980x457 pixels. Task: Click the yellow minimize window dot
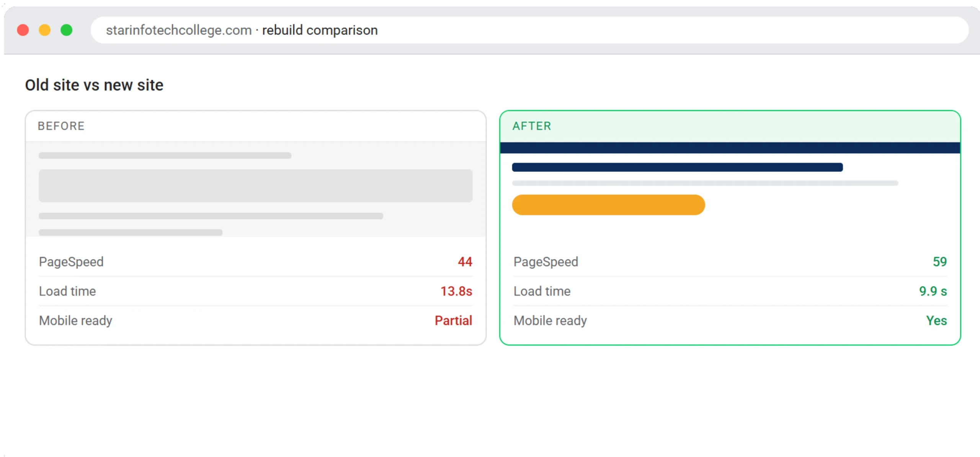pyautogui.click(x=45, y=30)
